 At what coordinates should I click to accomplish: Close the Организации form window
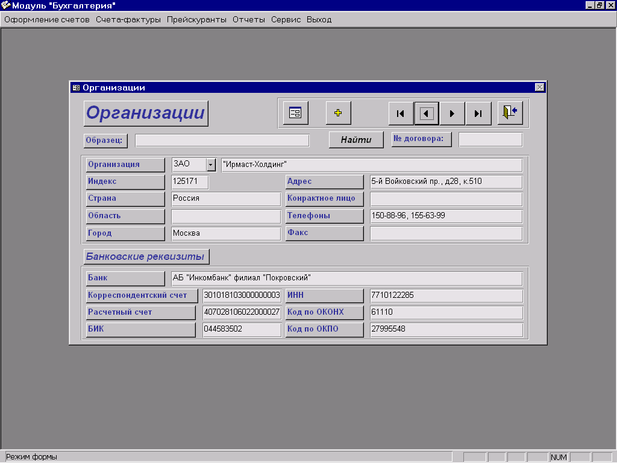click(539, 87)
